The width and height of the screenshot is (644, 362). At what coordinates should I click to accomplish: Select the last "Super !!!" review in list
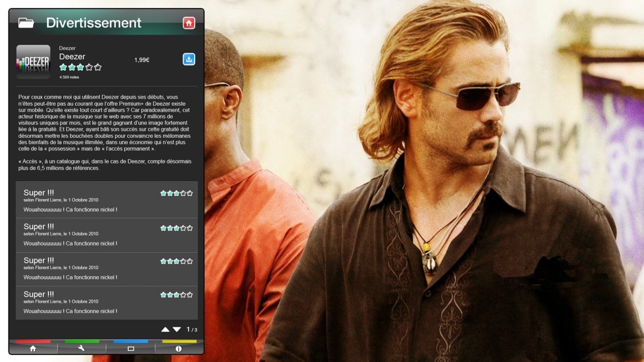106,302
